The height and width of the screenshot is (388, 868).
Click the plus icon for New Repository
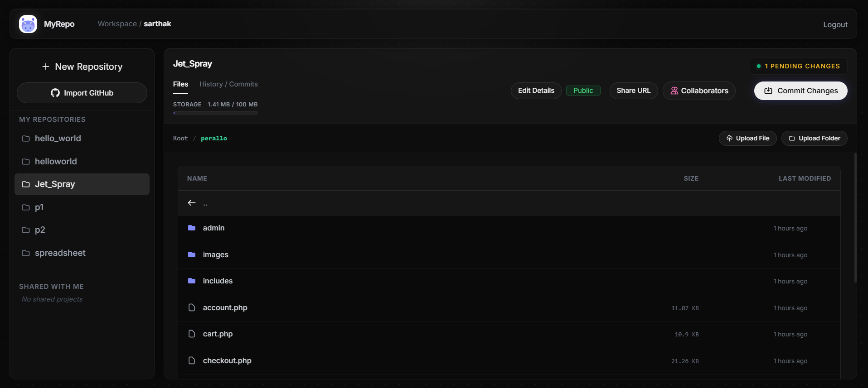pos(46,67)
